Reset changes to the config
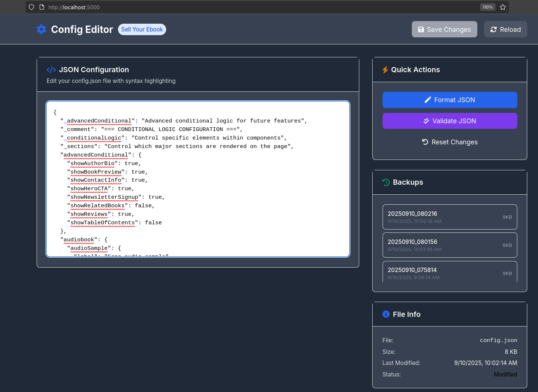This screenshot has width=538, height=392. [x=450, y=142]
